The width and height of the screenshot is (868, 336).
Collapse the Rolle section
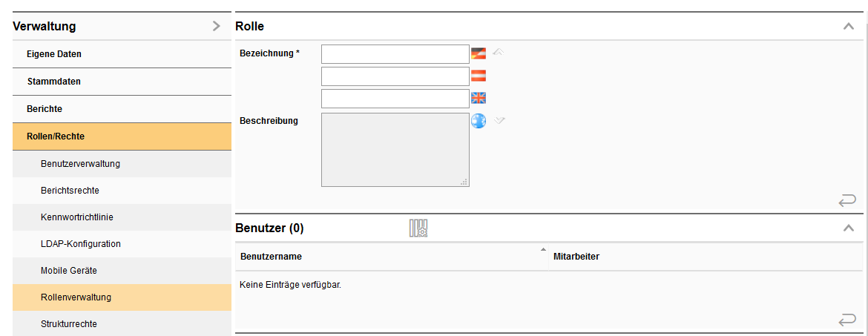pyautogui.click(x=849, y=27)
